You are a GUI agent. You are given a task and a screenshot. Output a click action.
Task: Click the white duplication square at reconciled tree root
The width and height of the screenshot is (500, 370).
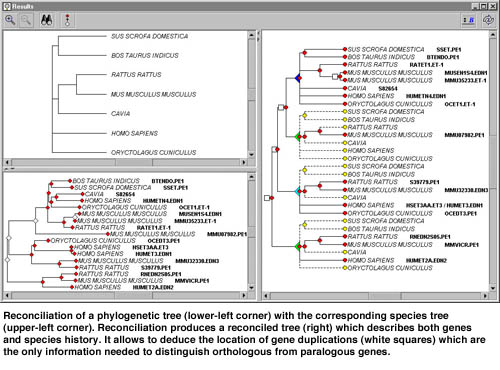pyautogui.click(x=267, y=198)
